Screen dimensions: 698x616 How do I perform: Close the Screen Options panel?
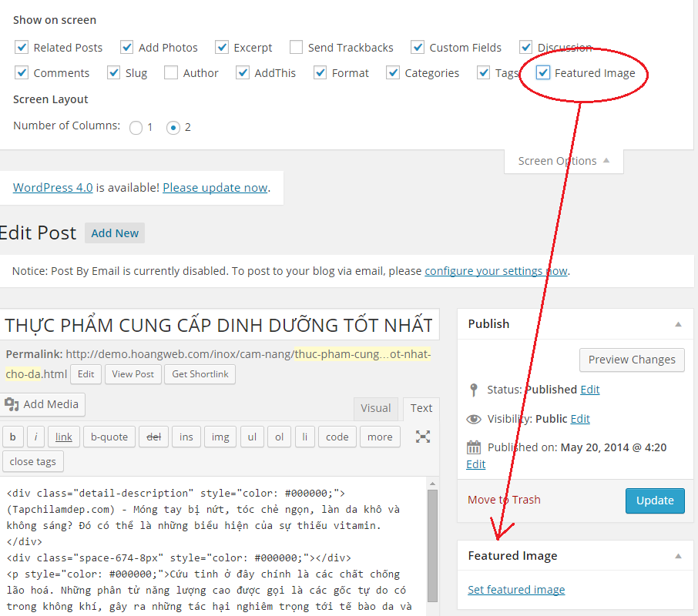tap(563, 160)
